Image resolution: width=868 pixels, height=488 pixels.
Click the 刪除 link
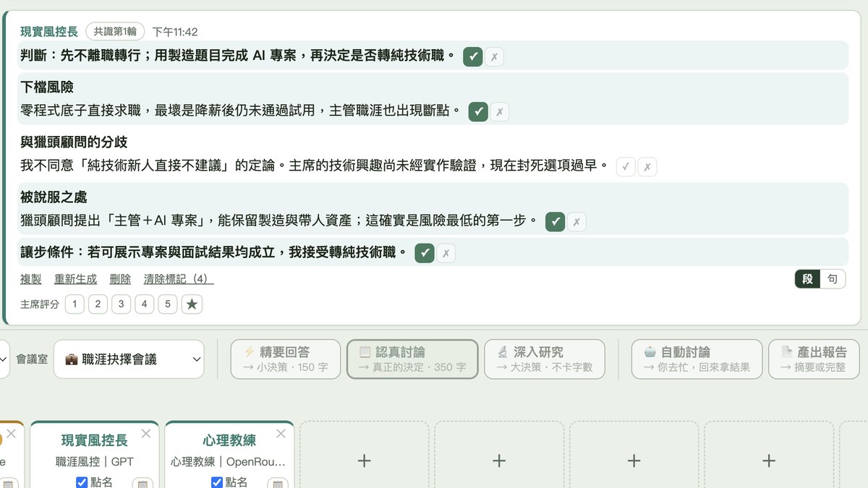[x=120, y=279]
